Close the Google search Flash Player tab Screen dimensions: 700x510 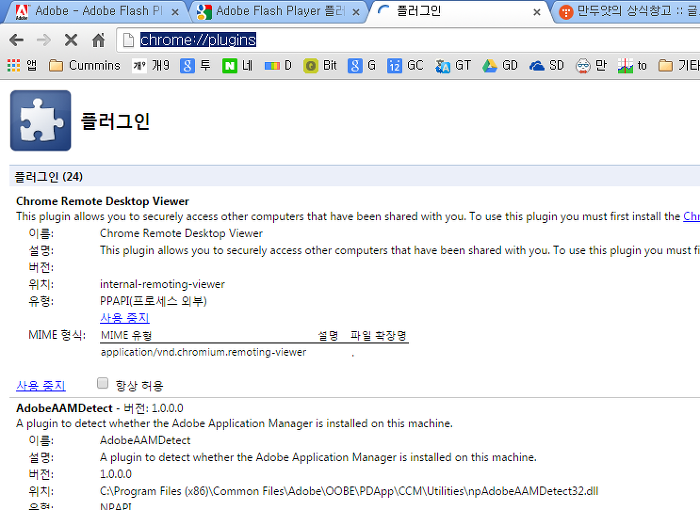(x=356, y=12)
